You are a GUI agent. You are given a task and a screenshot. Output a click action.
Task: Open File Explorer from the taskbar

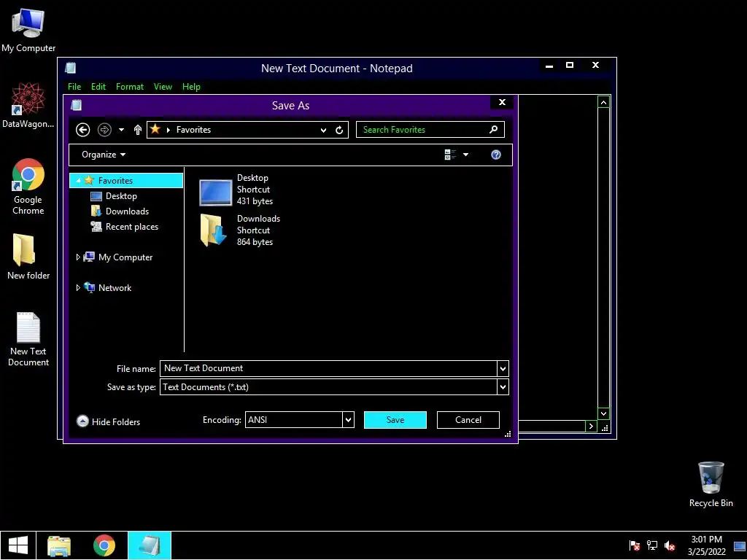point(59,545)
